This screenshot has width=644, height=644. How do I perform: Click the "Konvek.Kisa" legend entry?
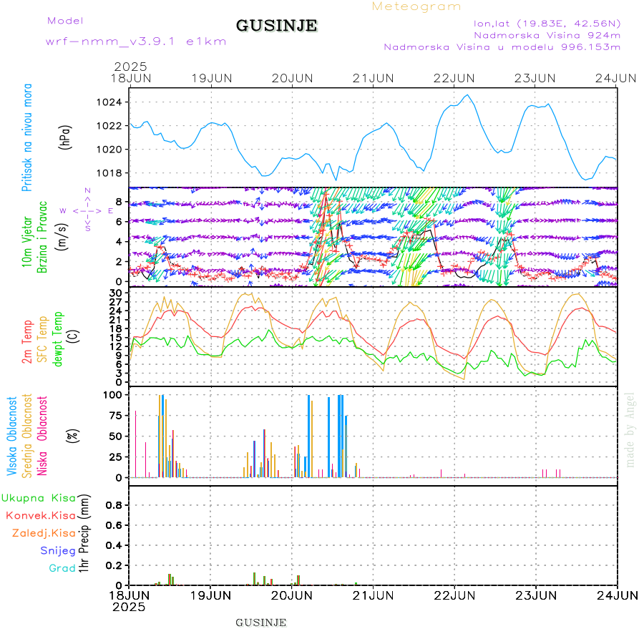click(41, 515)
